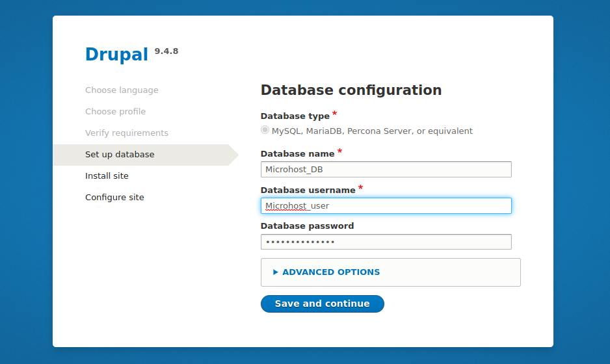Screen dimensions: 610x364
Task: Click the 'Choose language' step in sidebar
Action: point(122,90)
